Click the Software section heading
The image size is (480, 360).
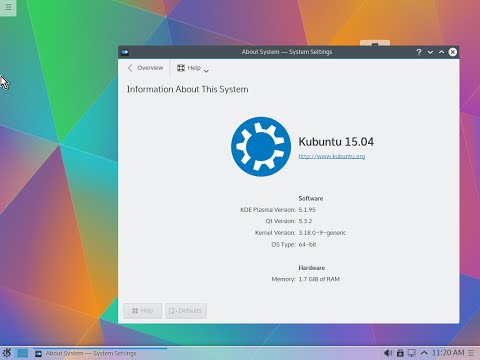[311, 198]
